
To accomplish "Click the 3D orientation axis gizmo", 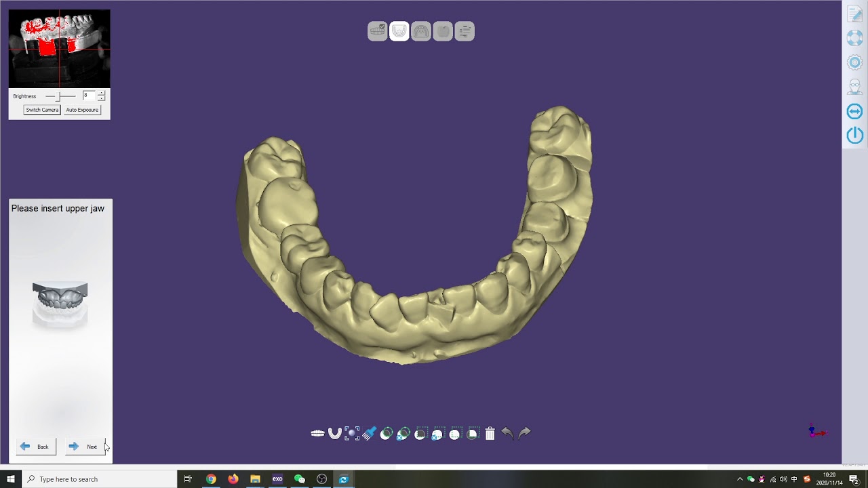I will click(x=817, y=431).
